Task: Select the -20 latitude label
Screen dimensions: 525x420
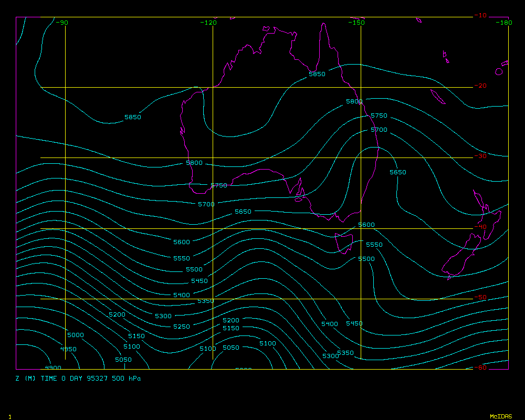Action: (480, 86)
